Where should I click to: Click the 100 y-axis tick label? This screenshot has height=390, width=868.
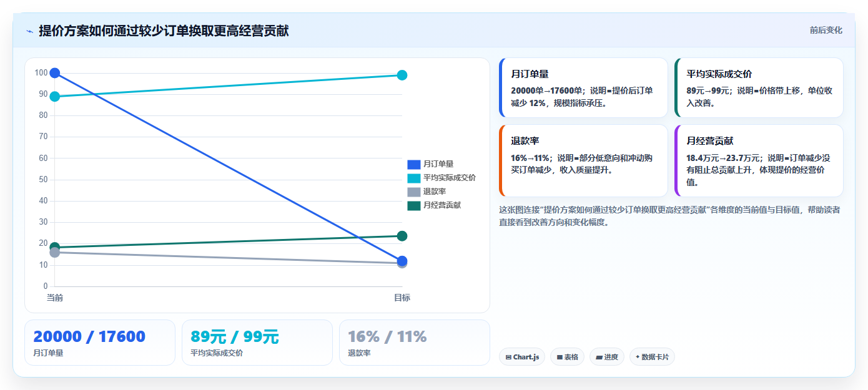(41, 73)
